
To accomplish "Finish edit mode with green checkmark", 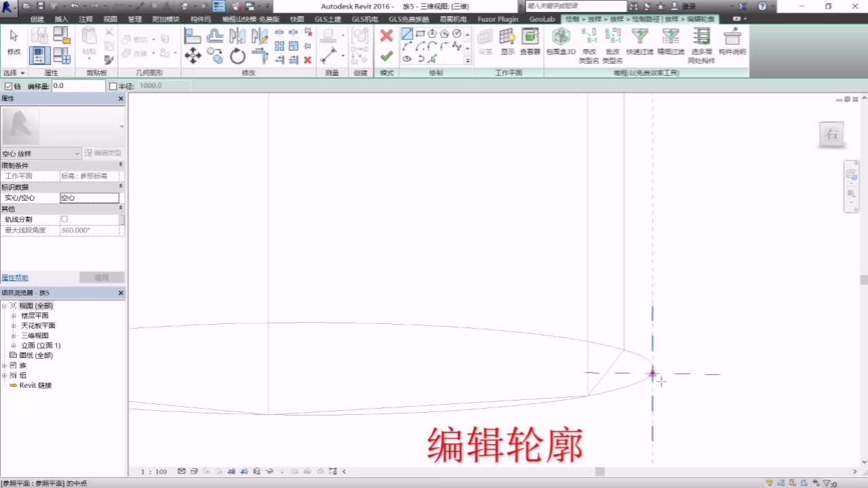I will (x=387, y=56).
